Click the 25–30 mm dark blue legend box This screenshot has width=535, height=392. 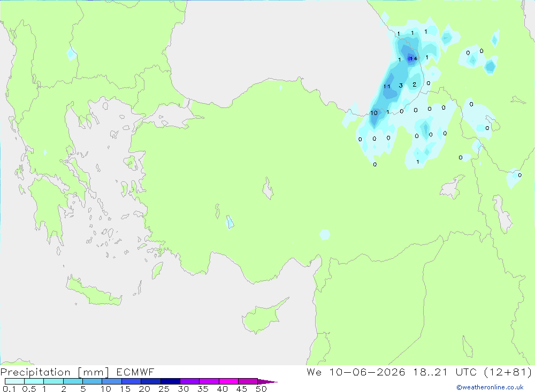tap(170, 381)
